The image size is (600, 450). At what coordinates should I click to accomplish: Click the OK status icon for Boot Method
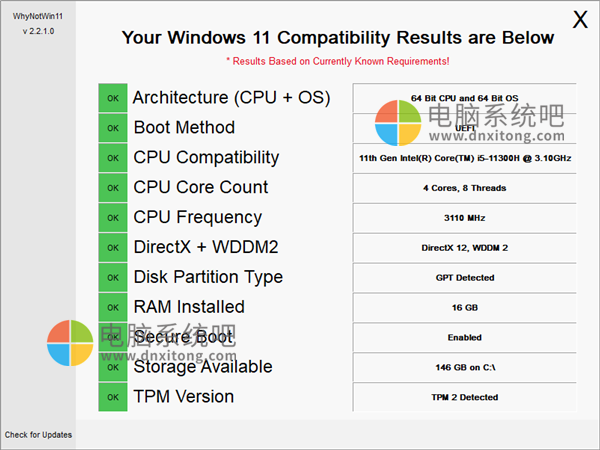[x=113, y=128]
